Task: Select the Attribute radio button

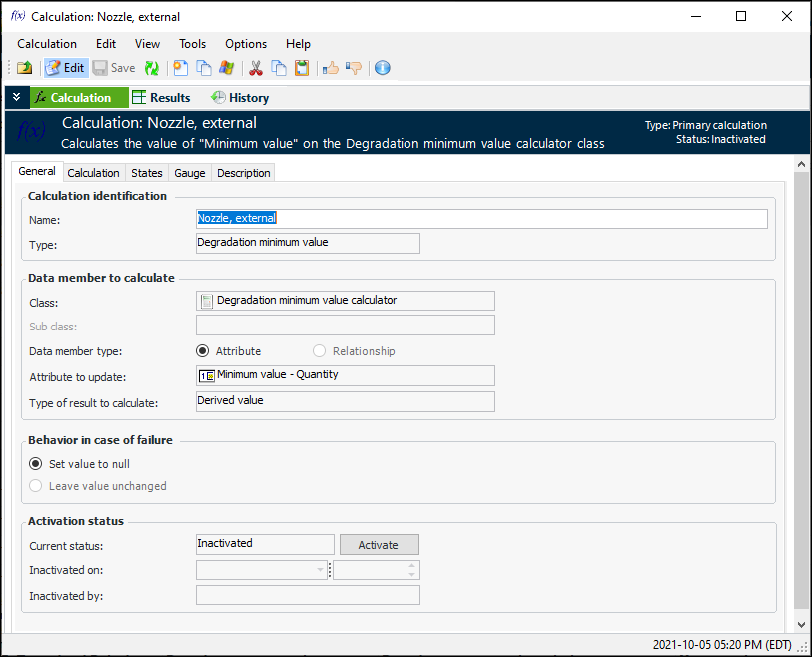Action: [203, 351]
